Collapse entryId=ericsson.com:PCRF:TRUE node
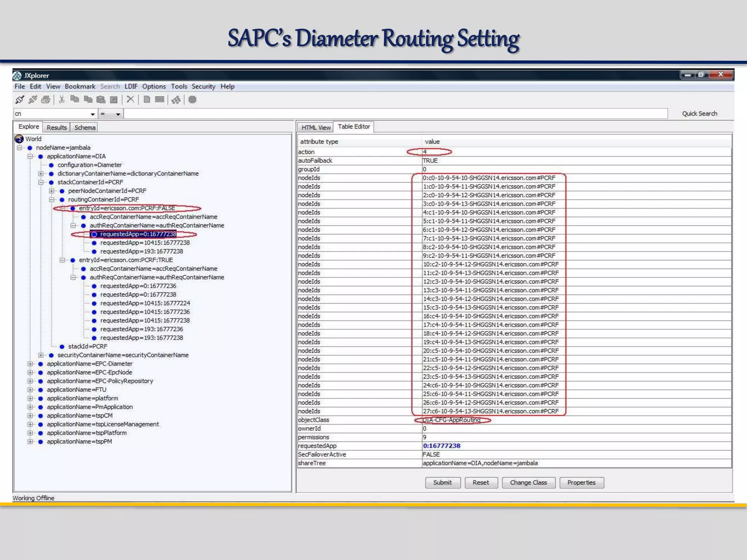Image resolution: width=747 pixels, height=560 pixels. [62, 260]
